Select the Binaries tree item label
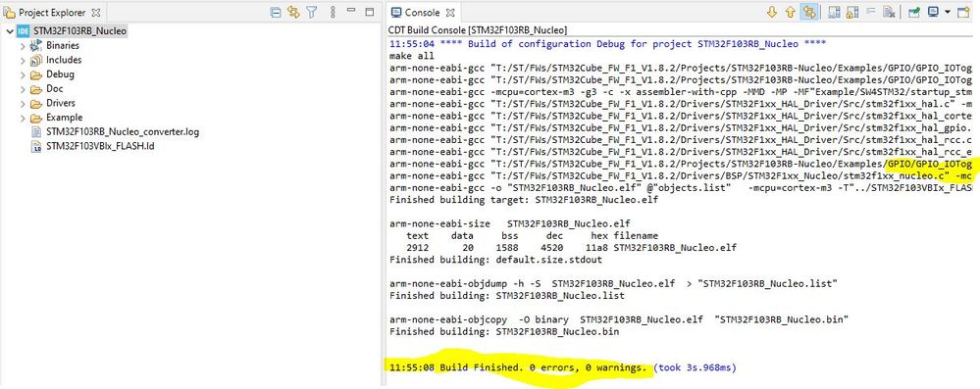 63,46
